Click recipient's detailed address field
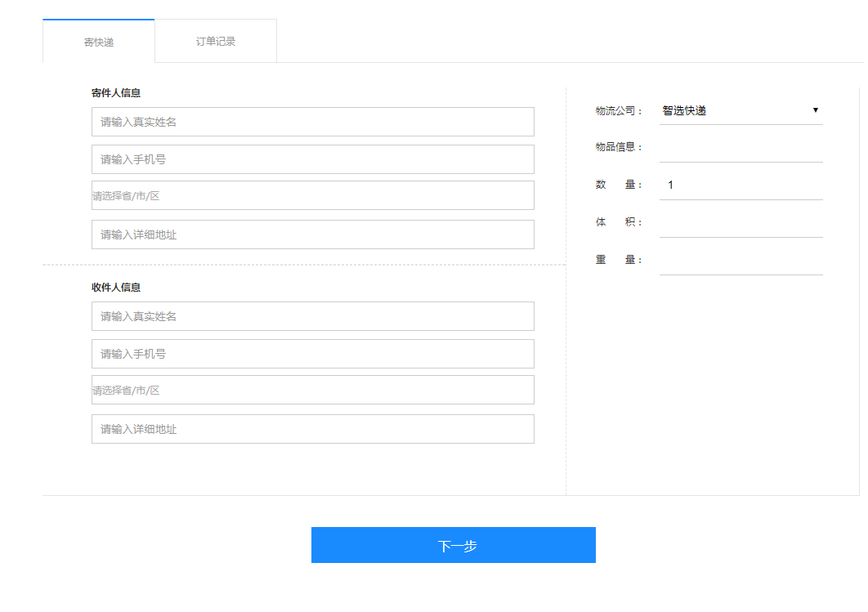 pos(312,429)
